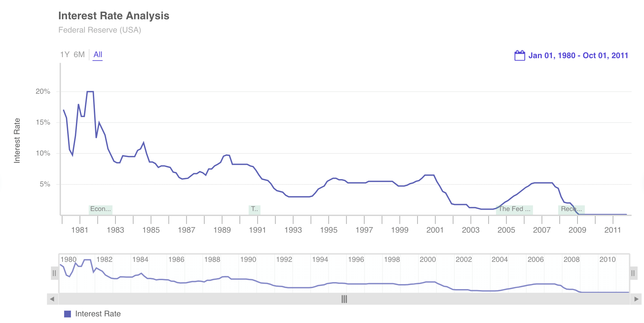
Task: Click the right navigator range handle
Action: click(x=633, y=273)
